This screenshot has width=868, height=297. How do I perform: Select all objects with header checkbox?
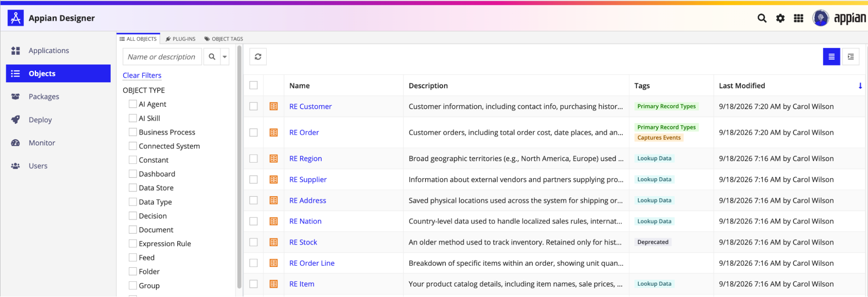tap(254, 85)
